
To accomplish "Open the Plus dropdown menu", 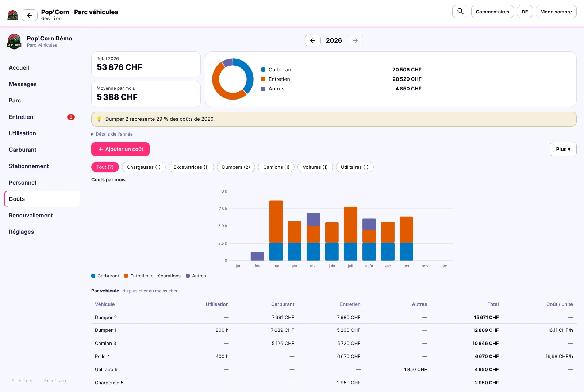I will tap(563, 149).
